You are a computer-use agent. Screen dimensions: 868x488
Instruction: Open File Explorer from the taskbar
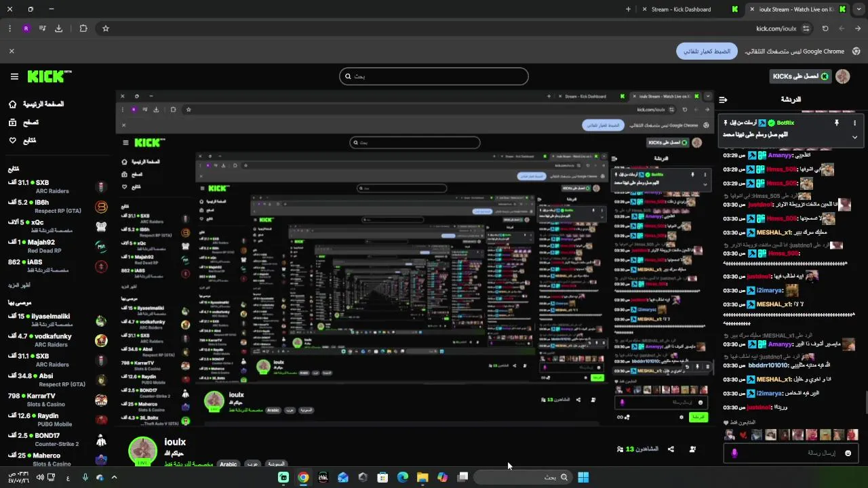[x=422, y=477]
